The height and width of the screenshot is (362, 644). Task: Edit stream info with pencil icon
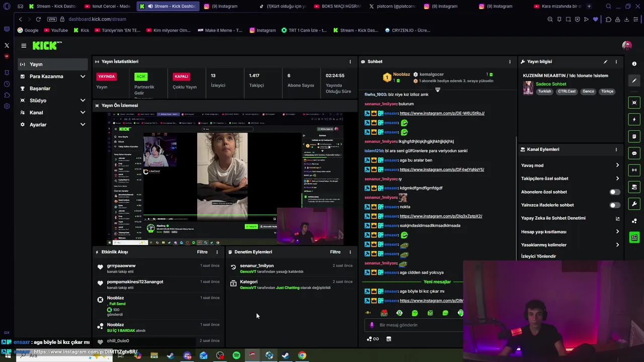[x=605, y=62]
